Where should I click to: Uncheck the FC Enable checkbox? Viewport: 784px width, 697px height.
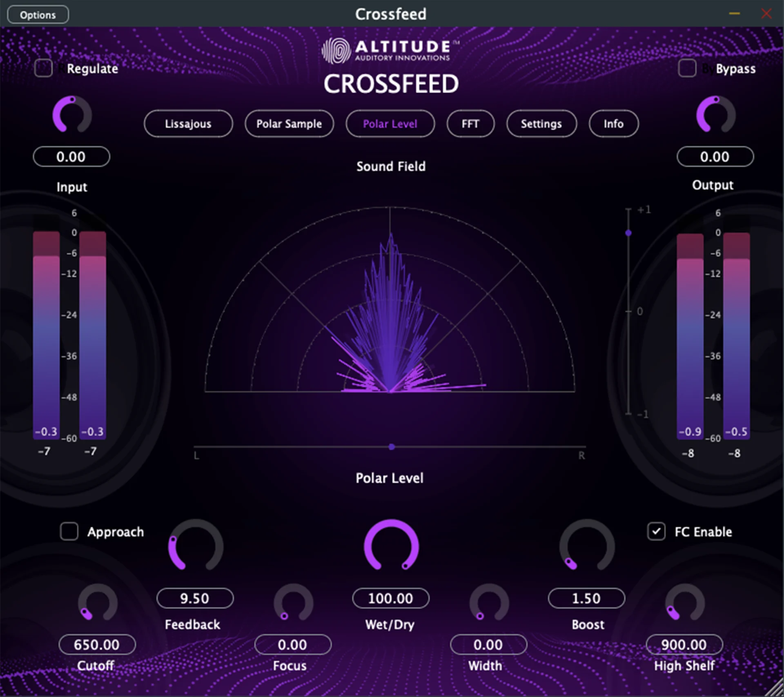pos(656,532)
